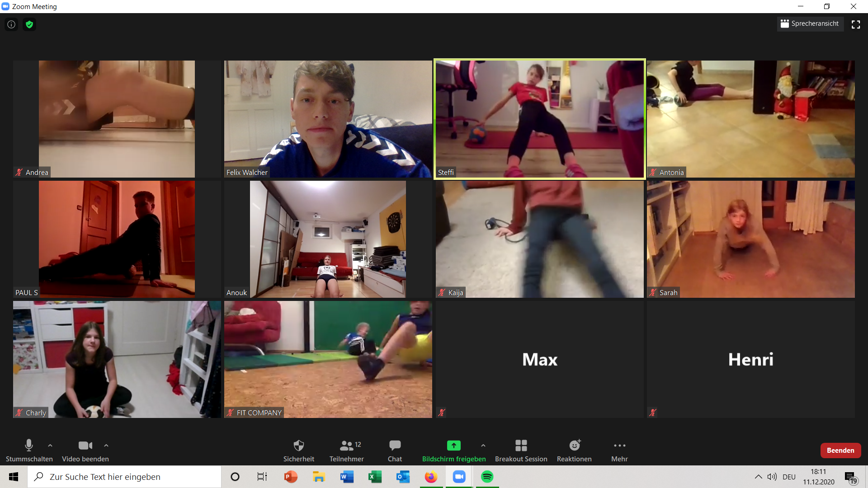Image resolution: width=868 pixels, height=488 pixels.
Task: Expand audio options arrow next to Stummschalten
Action: pos(50,446)
